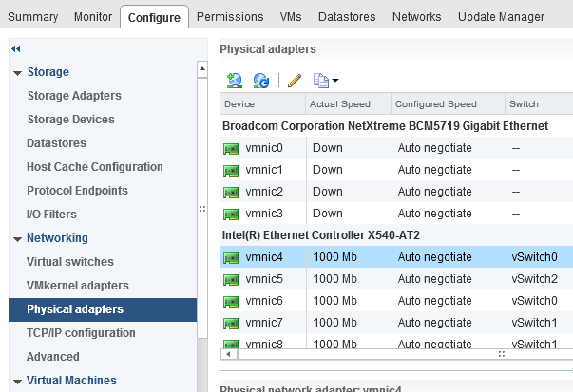
Task: Click Auto negotiate for vmnic3
Action: (x=434, y=214)
